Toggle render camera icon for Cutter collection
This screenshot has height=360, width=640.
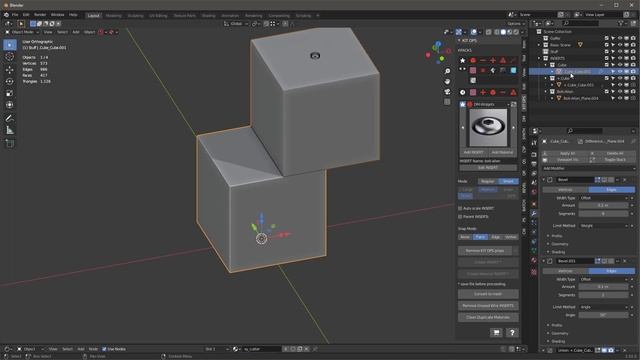(633, 38)
